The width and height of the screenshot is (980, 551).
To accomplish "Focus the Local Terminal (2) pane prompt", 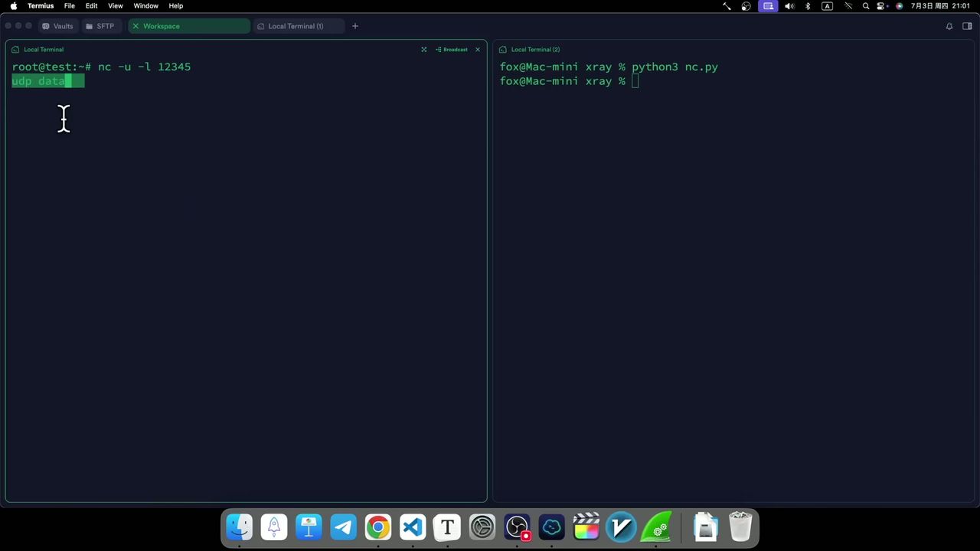I will (635, 81).
